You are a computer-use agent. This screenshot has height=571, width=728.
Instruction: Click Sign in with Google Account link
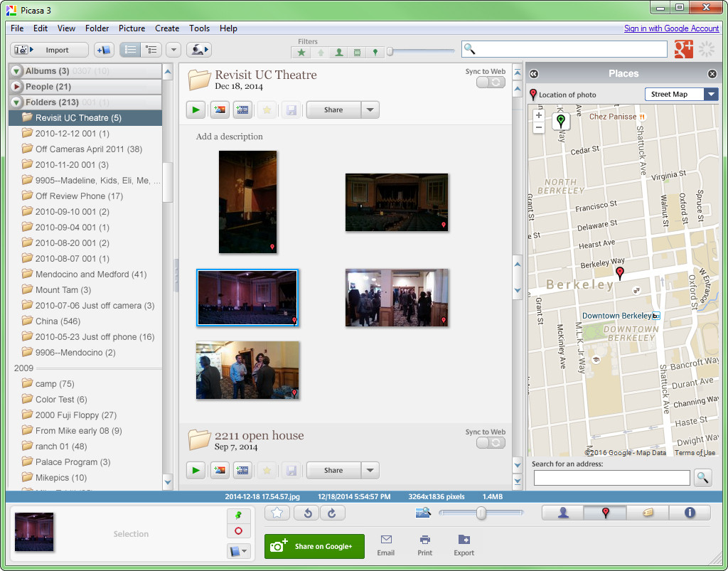(x=671, y=28)
